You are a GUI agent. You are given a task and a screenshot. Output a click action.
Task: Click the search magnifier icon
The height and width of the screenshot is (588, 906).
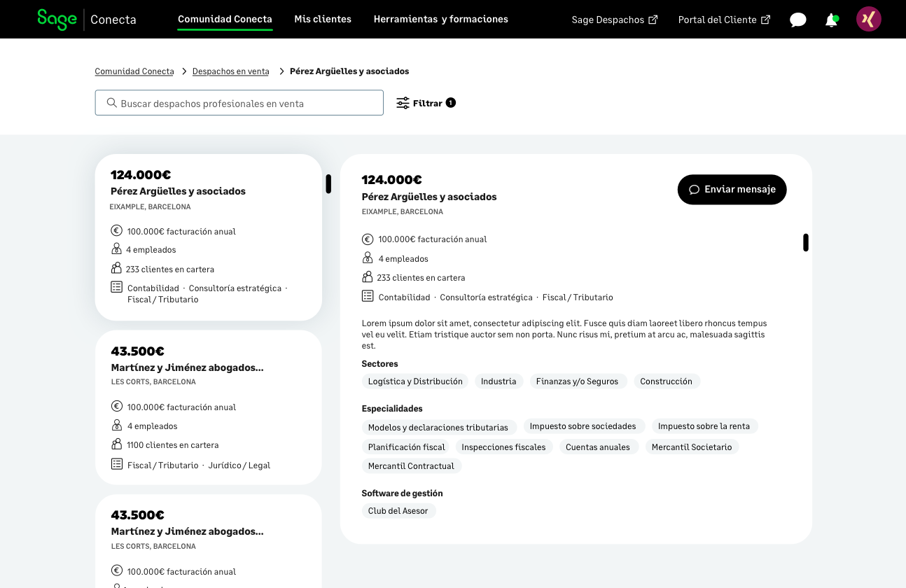111,103
